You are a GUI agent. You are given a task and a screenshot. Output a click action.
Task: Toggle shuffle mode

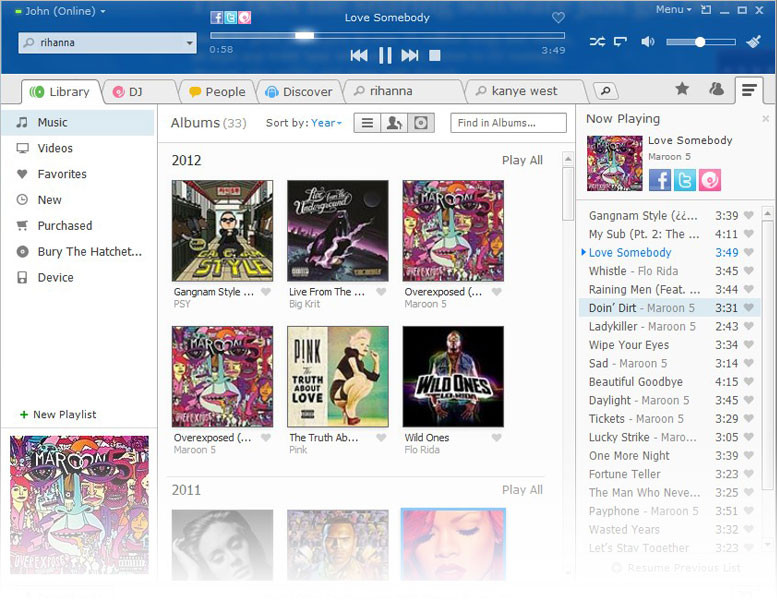597,42
